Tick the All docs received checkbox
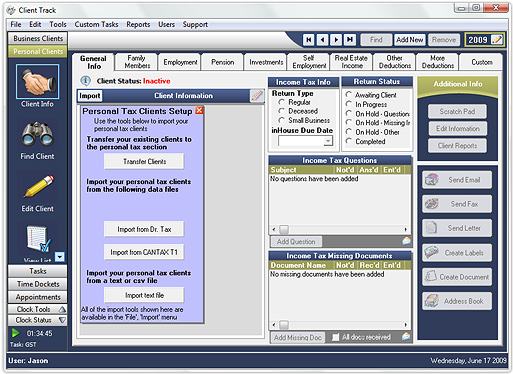This screenshot has width=513, height=374. [x=336, y=337]
